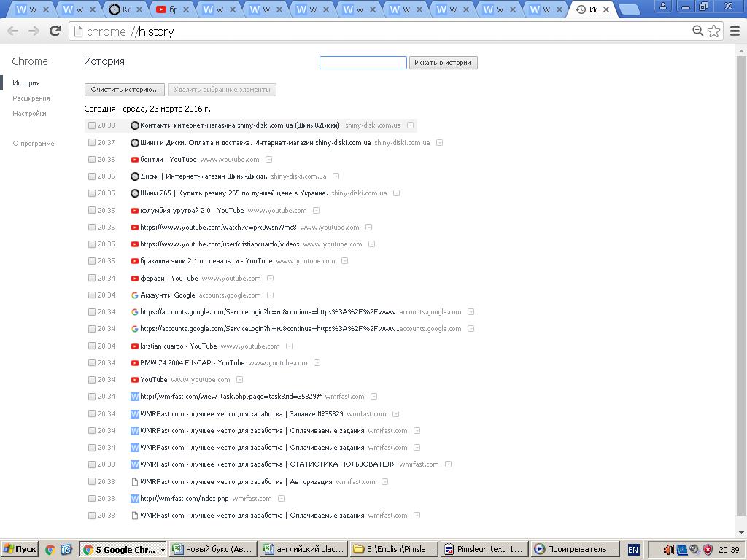Select checkbox of 'Аккаунты Google' row
Viewport: 747px width, 560px height.
[92, 295]
